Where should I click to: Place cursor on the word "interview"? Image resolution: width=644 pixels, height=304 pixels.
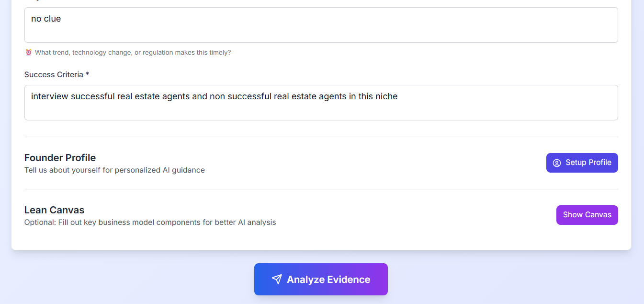(x=50, y=96)
